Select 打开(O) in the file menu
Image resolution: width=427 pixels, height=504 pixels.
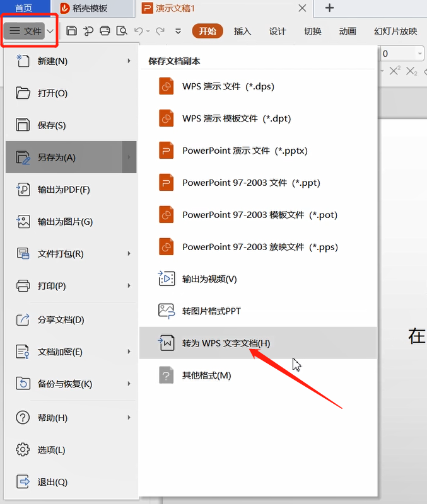tap(71, 93)
